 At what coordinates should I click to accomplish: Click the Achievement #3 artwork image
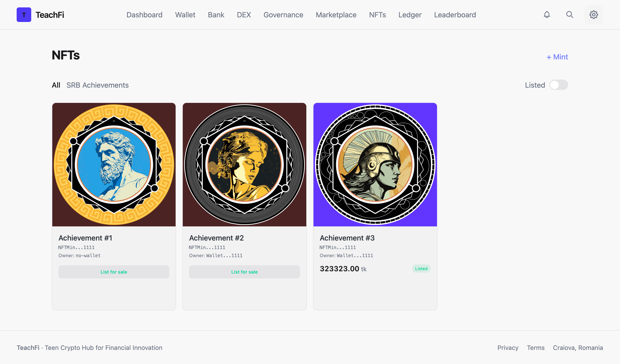pyautogui.click(x=375, y=165)
